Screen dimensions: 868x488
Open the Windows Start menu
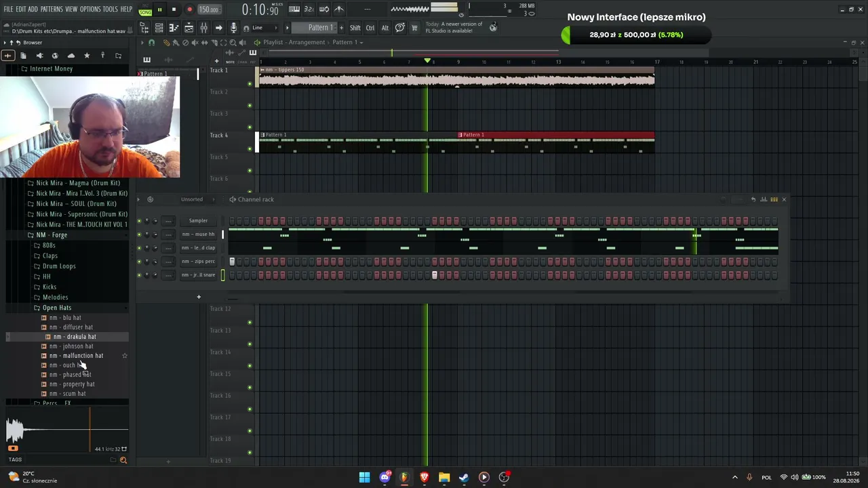pos(365,477)
